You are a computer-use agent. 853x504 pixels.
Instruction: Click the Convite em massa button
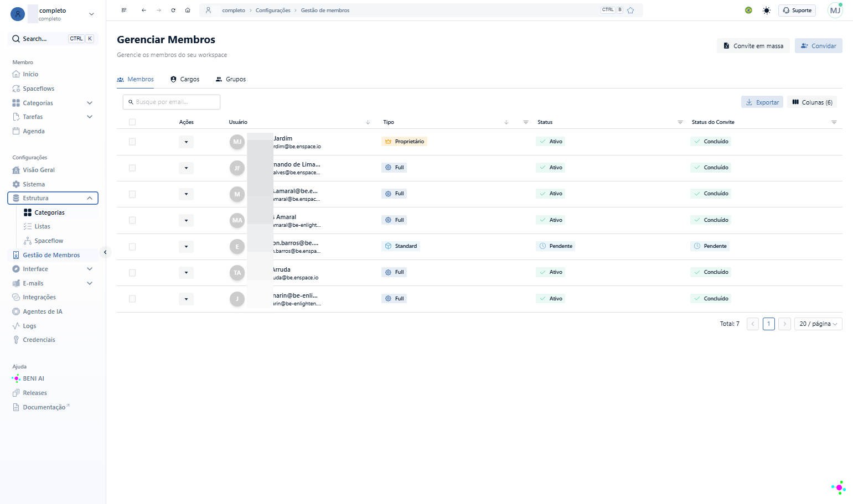[753, 46]
